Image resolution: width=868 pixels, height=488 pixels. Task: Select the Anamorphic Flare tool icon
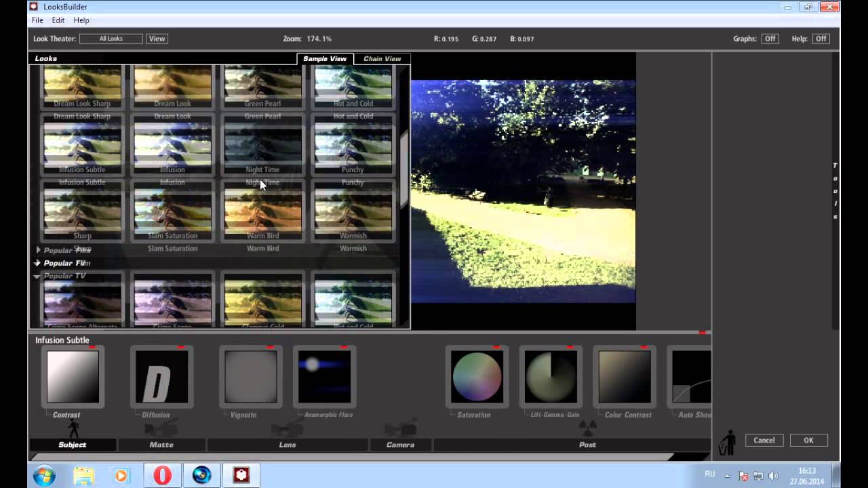[x=325, y=377]
